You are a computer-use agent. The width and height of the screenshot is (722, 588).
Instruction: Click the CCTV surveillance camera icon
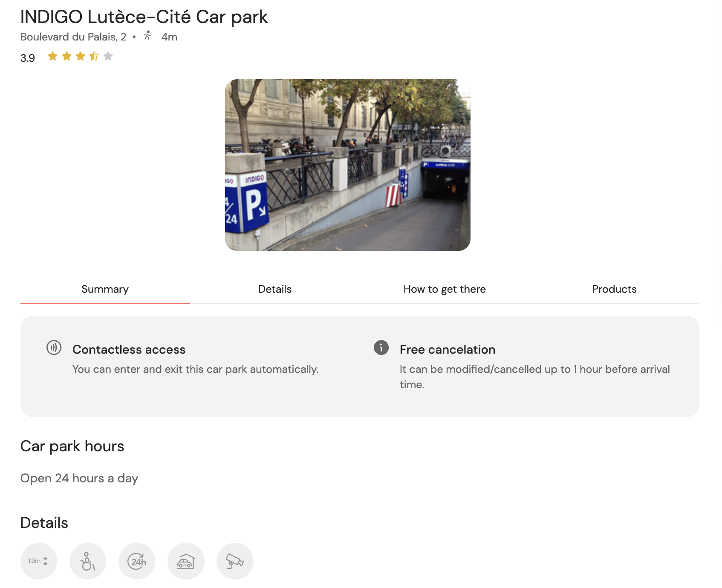[x=235, y=561]
